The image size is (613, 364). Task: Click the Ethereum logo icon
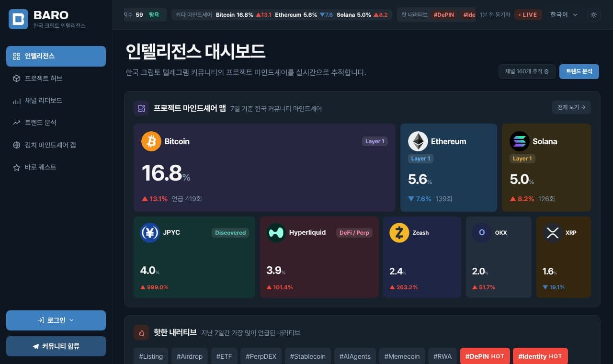418,141
